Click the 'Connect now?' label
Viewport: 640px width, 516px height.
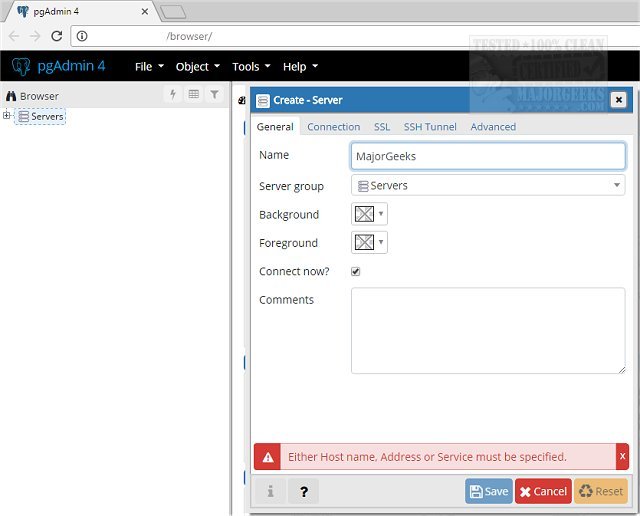click(x=294, y=271)
